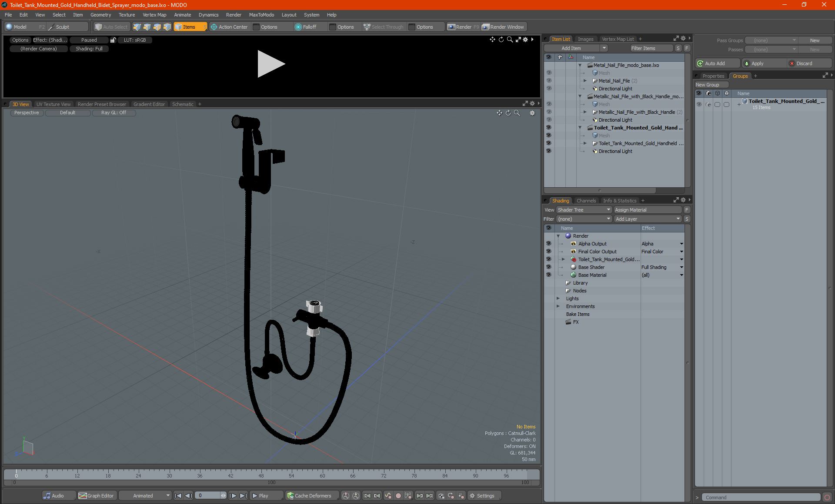
Task: Select vertices selection mode icon
Action: 137,27
